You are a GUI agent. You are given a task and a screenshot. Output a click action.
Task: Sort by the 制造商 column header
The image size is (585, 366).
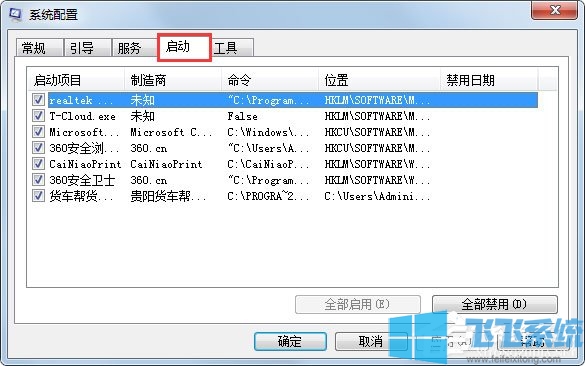pos(173,80)
